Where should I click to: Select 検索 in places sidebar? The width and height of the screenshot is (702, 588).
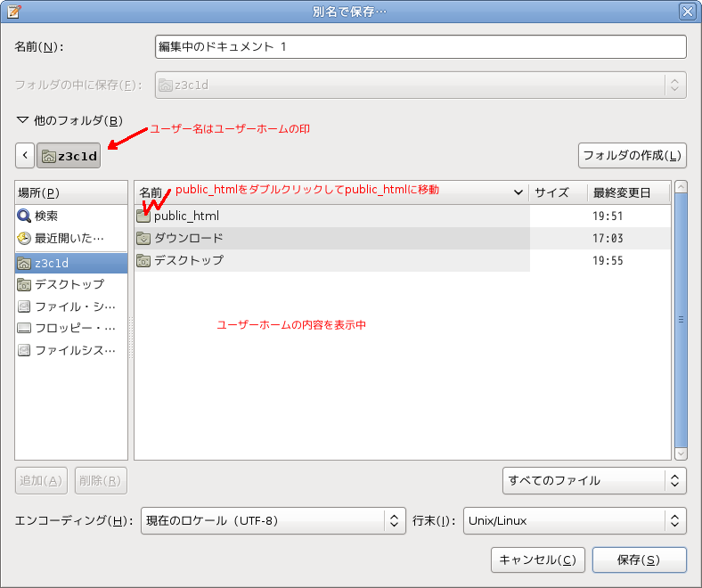click(71, 216)
